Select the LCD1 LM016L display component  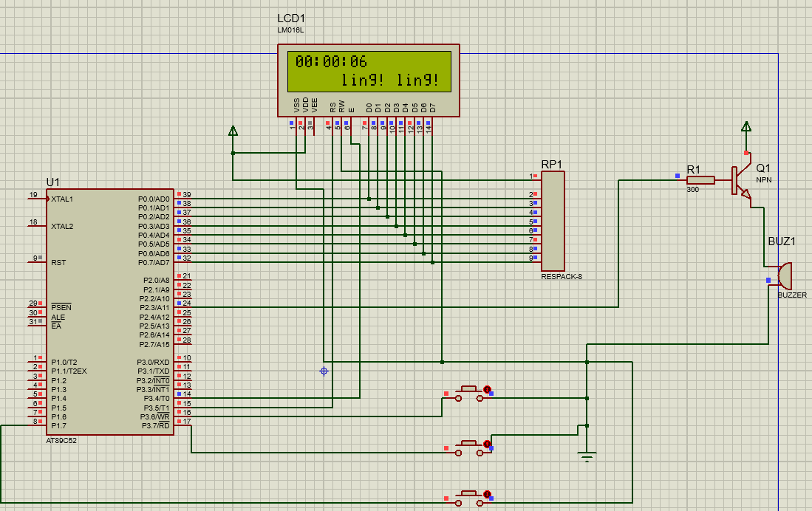(x=368, y=80)
